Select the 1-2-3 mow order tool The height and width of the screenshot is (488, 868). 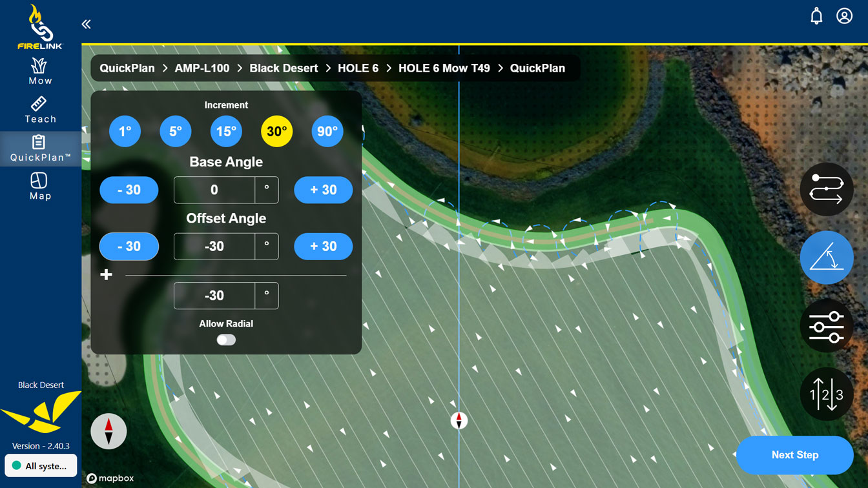(827, 394)
